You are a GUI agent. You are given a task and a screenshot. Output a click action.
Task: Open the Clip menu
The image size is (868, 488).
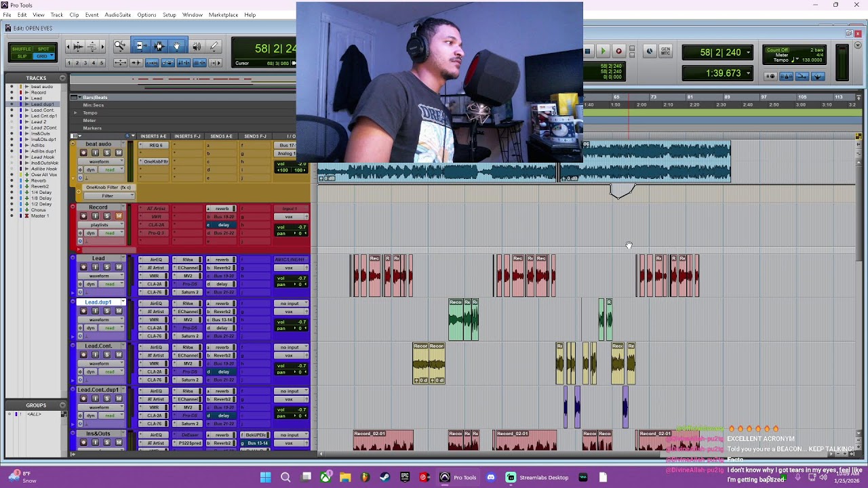[74, 15]
